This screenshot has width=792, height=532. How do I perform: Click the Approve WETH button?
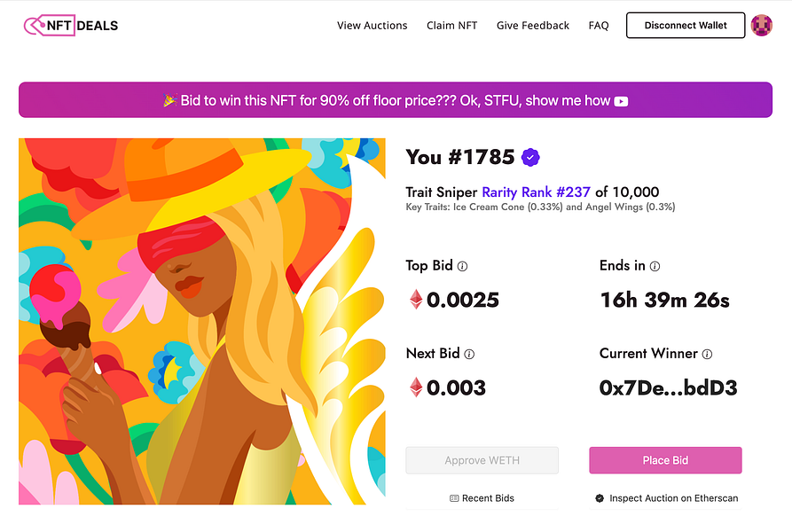click(x=482, y=460)
